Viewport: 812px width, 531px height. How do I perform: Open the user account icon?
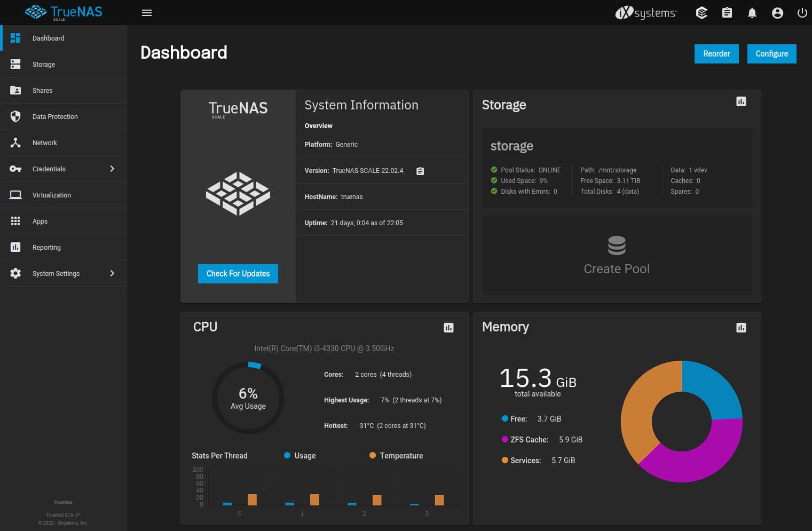777,12
